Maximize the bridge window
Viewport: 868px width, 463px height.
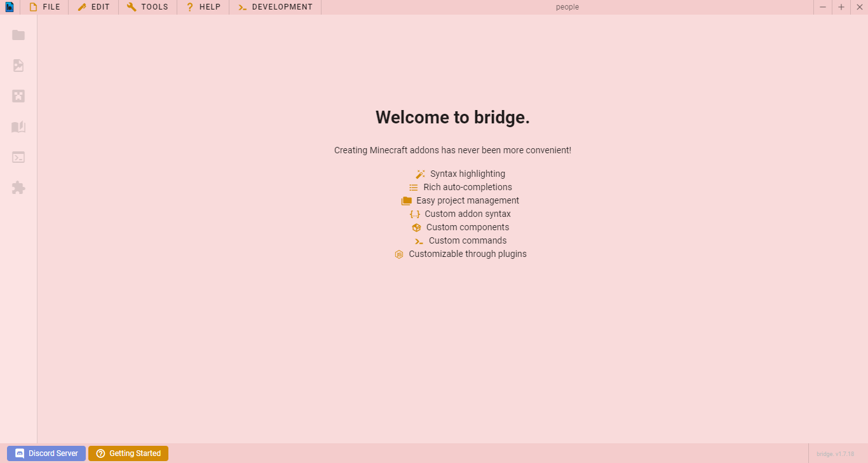[841, 7]
